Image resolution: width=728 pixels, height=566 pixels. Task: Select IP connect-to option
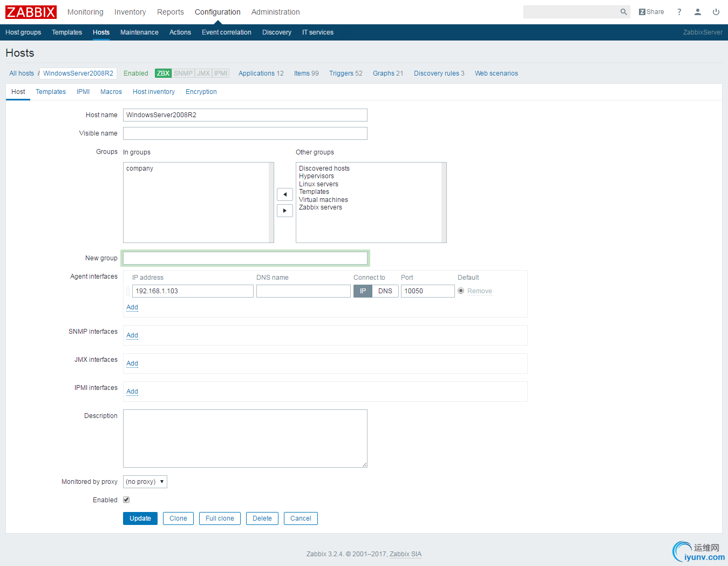[x=363, y=291]
